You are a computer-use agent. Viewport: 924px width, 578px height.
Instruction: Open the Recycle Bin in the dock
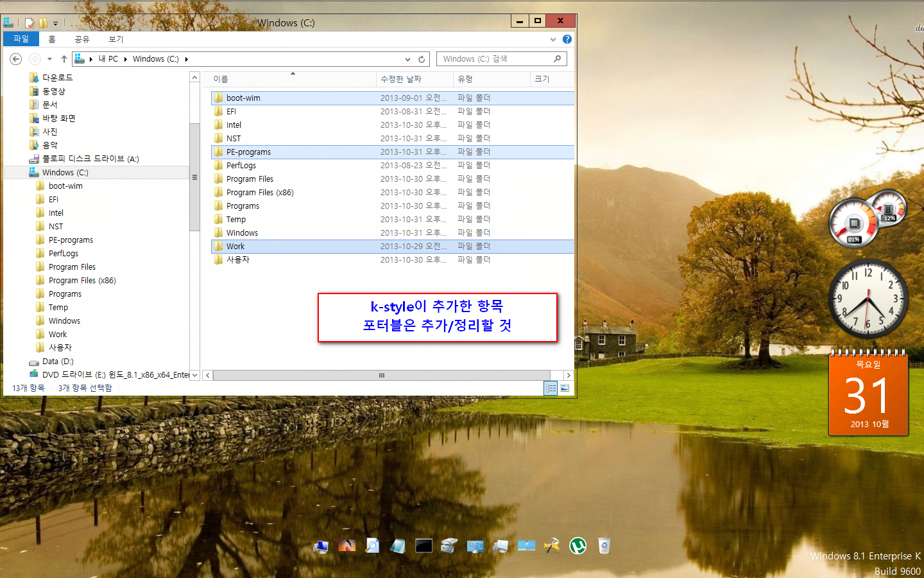pos(604,547)
